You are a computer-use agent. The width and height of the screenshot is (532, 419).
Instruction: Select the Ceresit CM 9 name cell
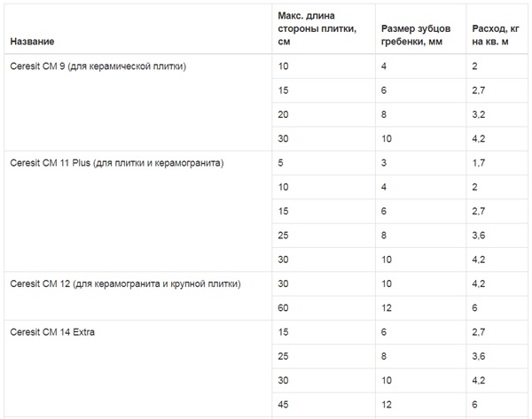point(98,66)
